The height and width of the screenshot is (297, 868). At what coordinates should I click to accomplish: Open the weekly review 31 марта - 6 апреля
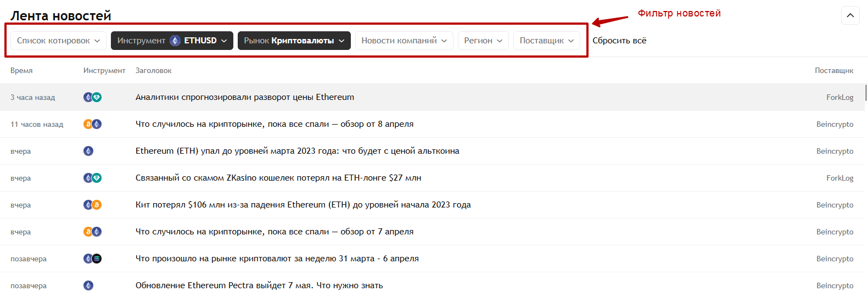[277, 259]
